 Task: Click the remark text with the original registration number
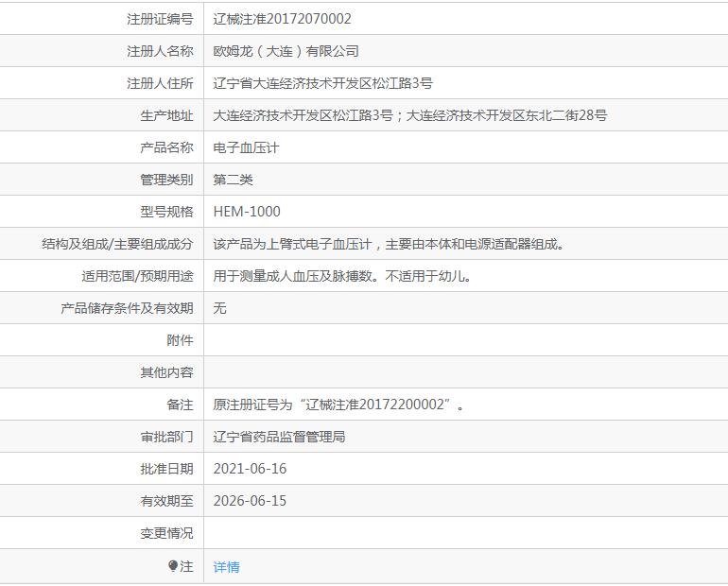click(338, 405)
